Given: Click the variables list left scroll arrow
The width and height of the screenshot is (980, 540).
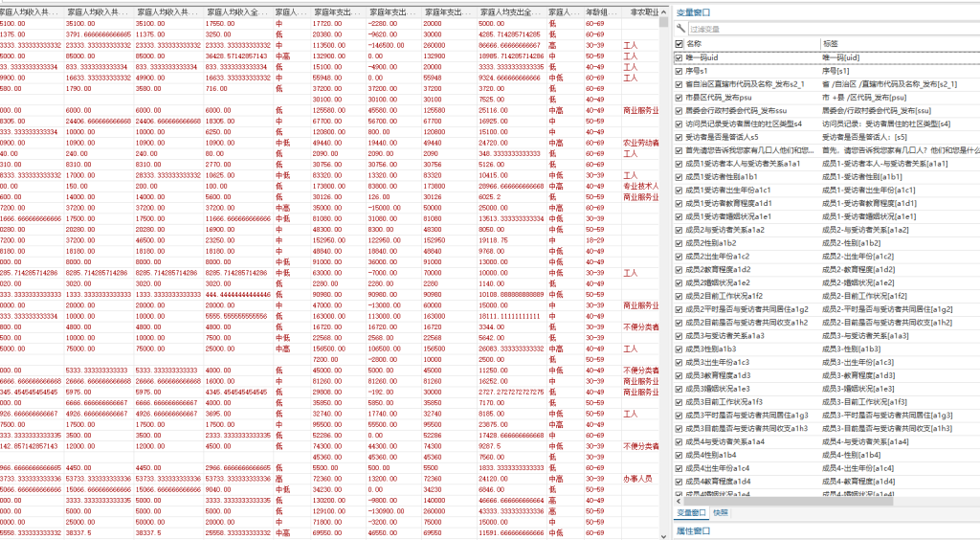Looking at the screenshot, I should (679, 501).
